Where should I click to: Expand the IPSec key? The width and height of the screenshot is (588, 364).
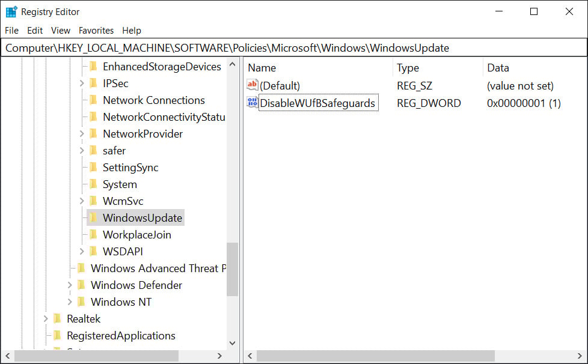click(82, 83)
